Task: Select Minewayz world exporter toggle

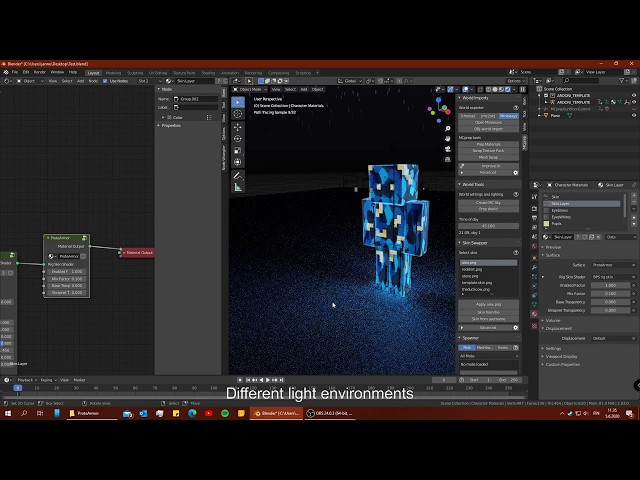Action: point(509,116)
